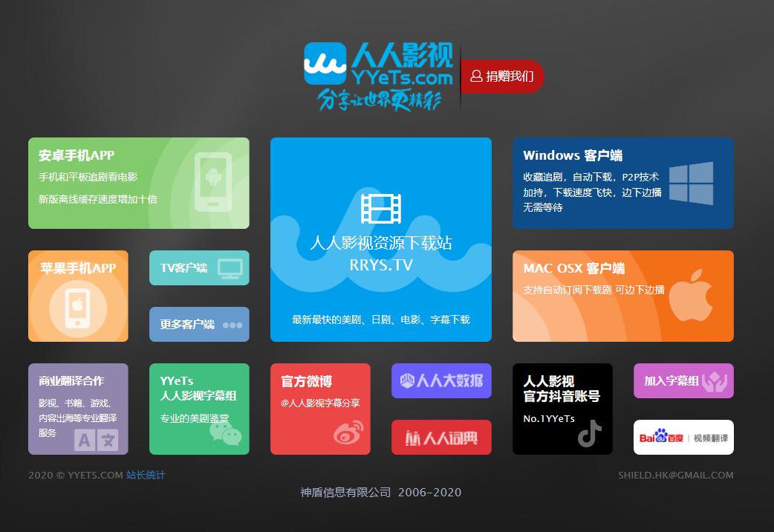
Task: Click the 人人词典 logo icon
Action: (x=412, y=438)
